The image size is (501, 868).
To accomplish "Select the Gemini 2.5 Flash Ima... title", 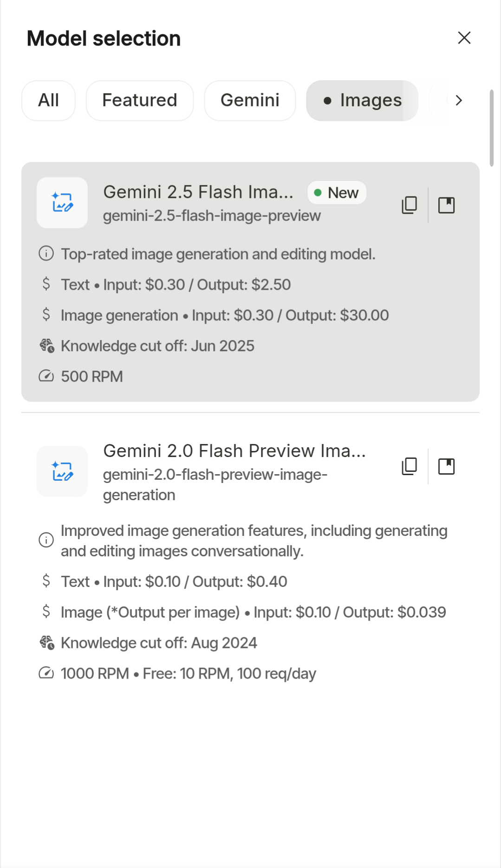I will tap(198, 192).
